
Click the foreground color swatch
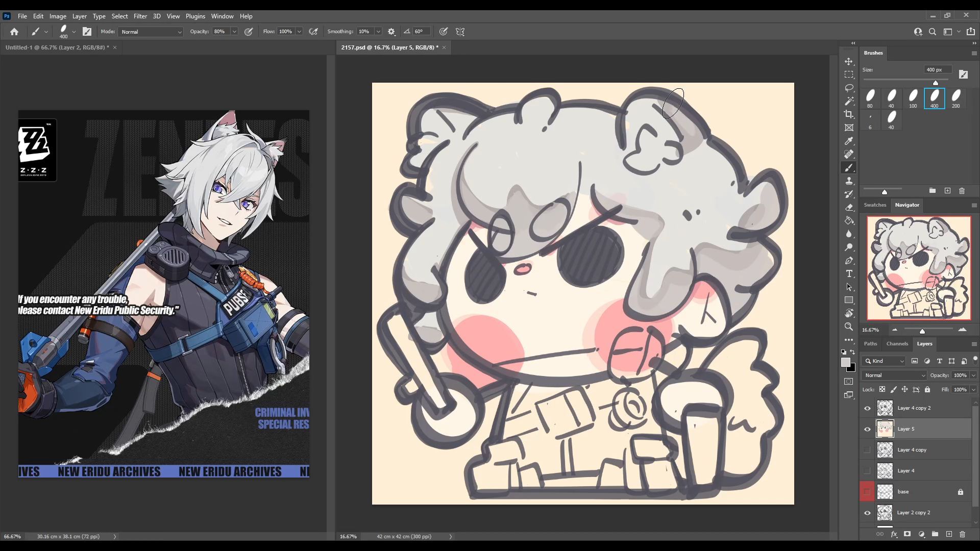[x=846, y=362]
